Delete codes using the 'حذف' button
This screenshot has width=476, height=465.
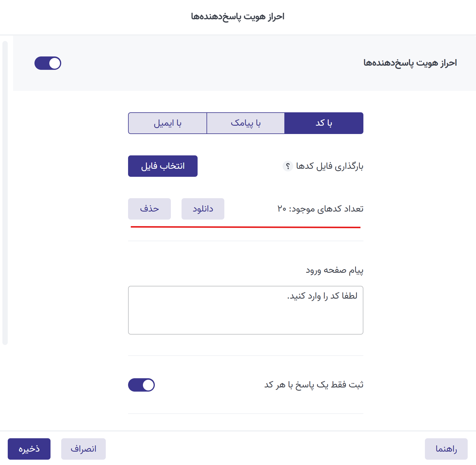[149, 209]
